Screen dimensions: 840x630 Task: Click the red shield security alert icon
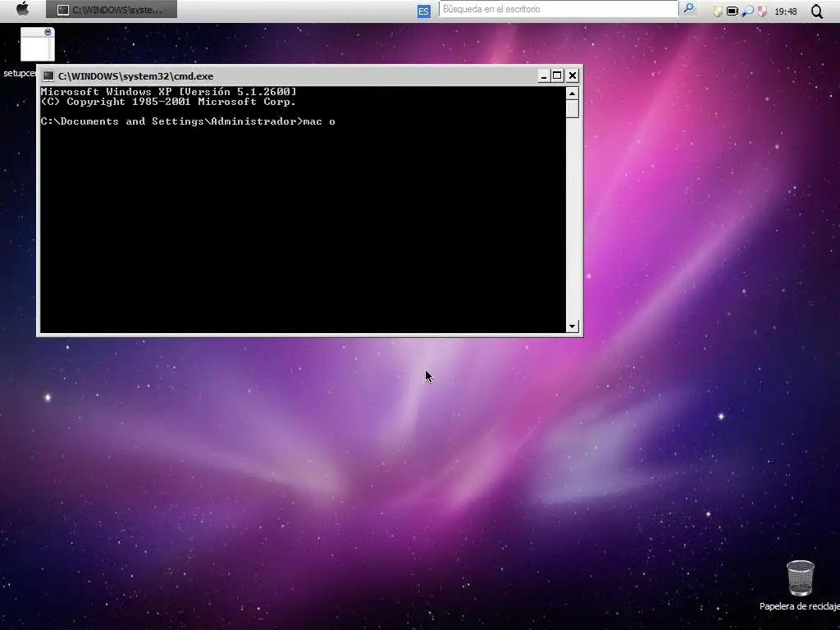pyautogui.click(x=762, y=11)
